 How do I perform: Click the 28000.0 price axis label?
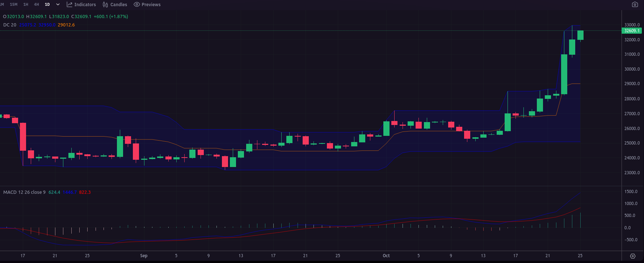pyautogui.click(x=632, y=99)
